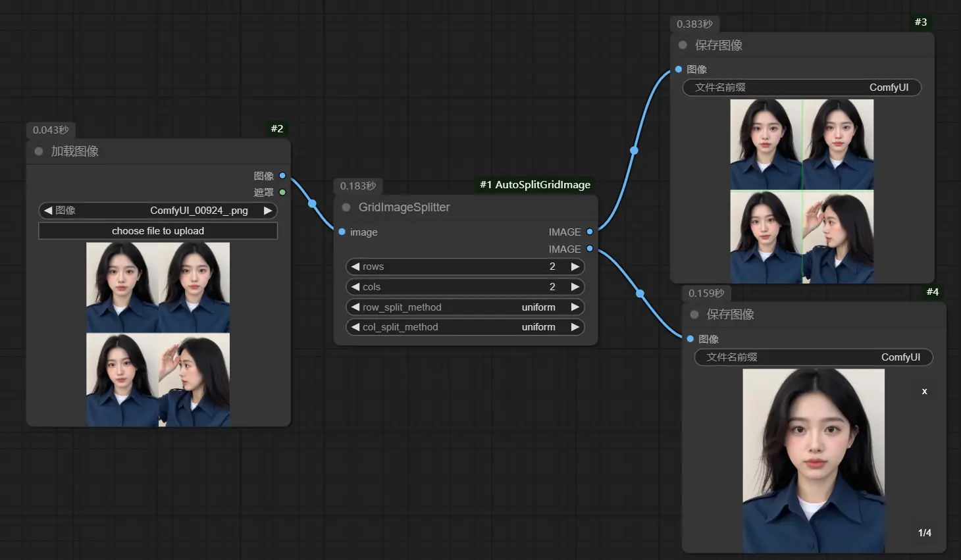961x560 pixels.
Task: Click the 0.043秒 execution time label
Action: 51,130
